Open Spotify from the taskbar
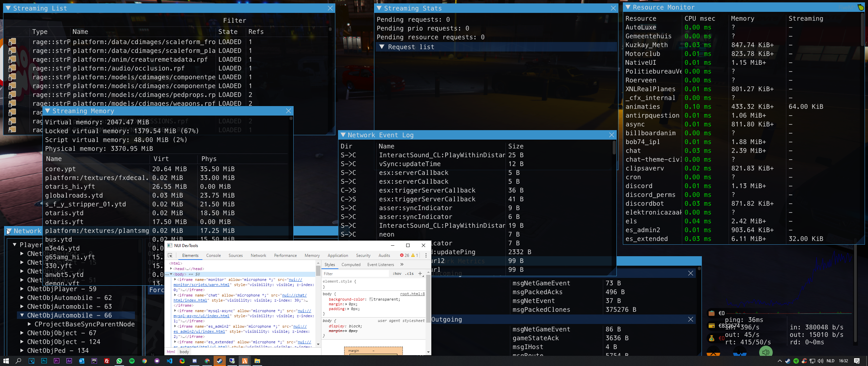This screenshot has width=868, height=366. [132, 361]
